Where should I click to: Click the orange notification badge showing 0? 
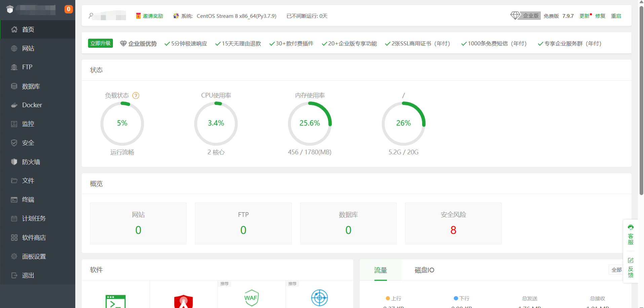point(69,9)
